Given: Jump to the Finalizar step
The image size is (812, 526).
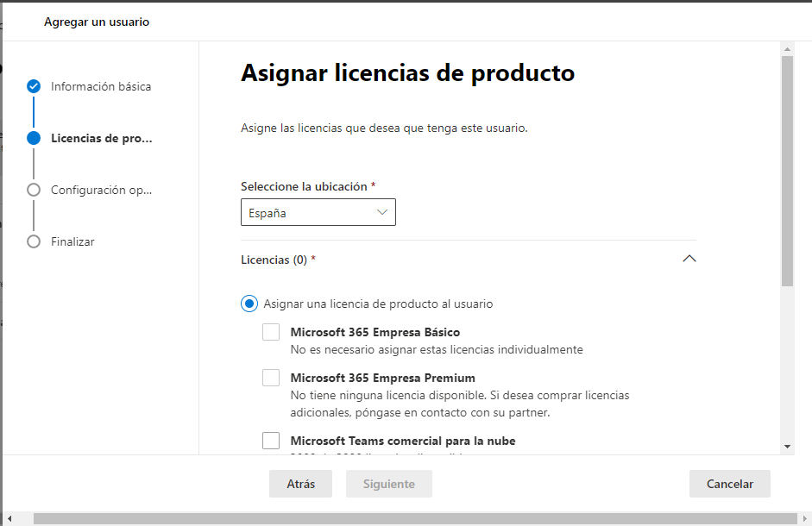Looking at the screenshot, I should point(72,241).
